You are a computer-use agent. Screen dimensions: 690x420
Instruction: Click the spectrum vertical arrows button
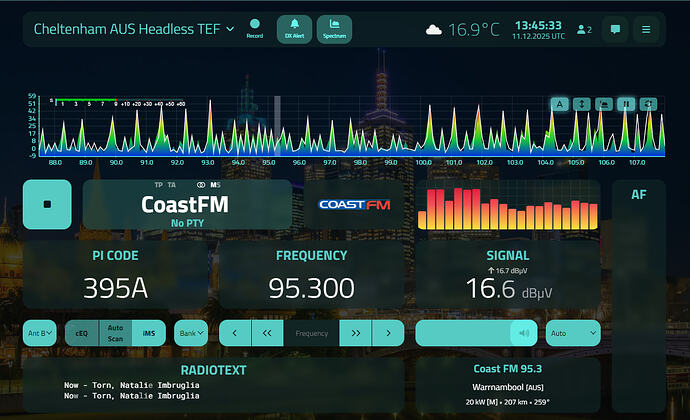582,104
